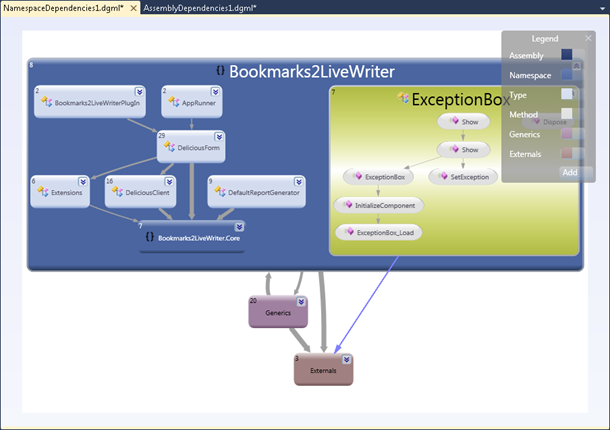Screen dimensions: 610x430
Task: Expand the DeliciousClient node
Action: tap(169, 182)
